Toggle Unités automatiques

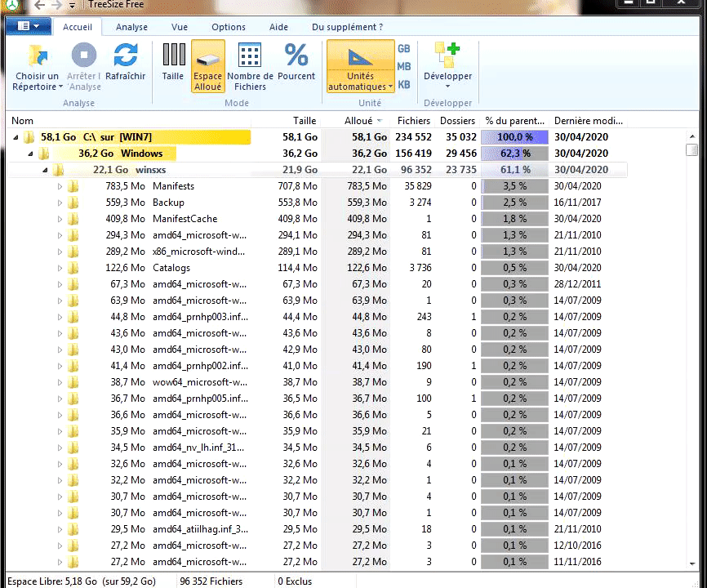point(360,66)
